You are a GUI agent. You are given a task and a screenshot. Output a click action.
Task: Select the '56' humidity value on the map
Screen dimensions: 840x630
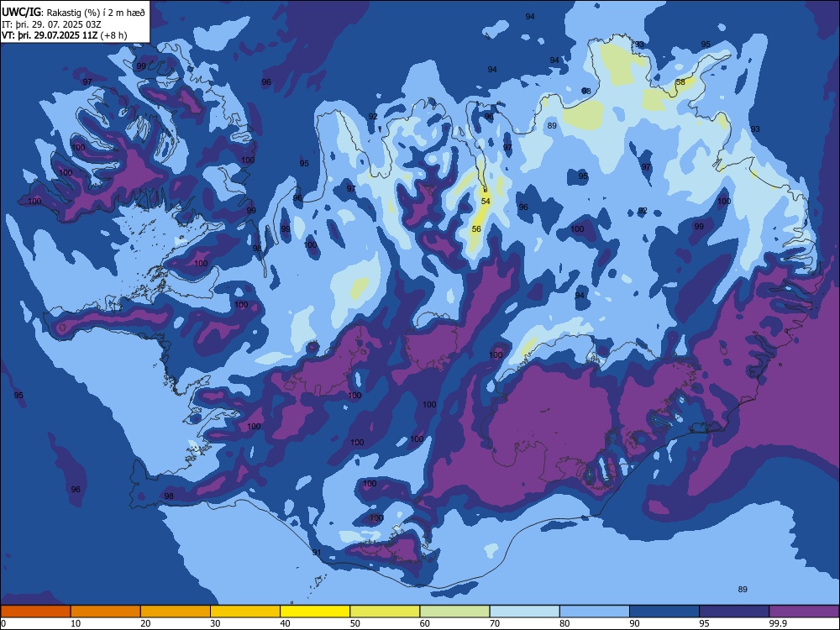point(476,229)
